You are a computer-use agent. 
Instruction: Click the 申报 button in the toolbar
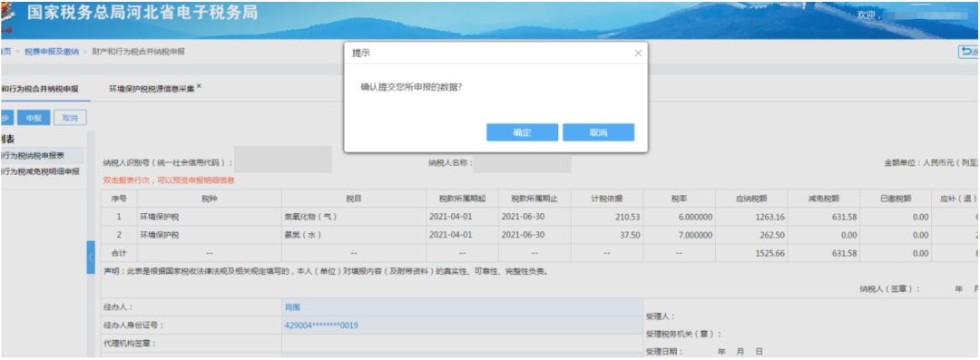pos(34,118)
